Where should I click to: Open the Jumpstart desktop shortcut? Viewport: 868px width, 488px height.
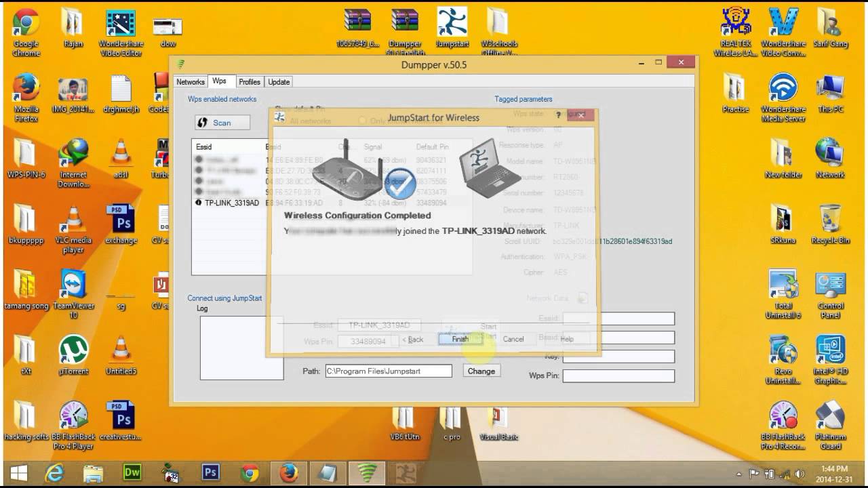[x=452, y=28]
